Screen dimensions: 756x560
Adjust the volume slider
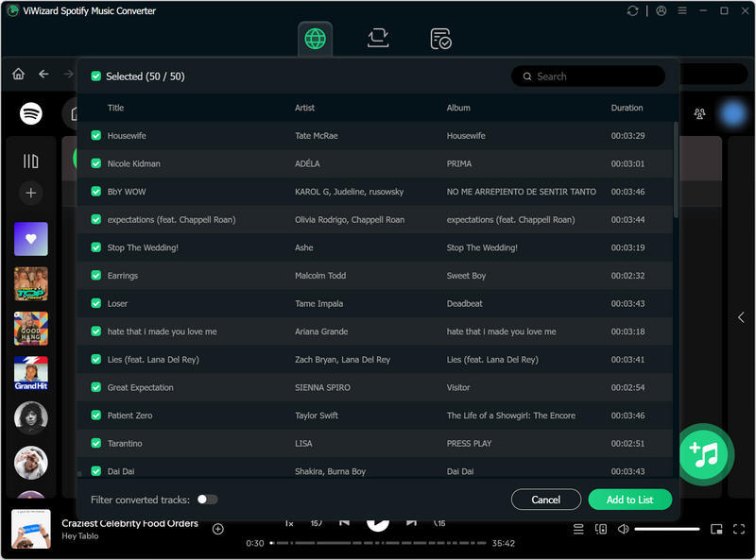[667, 529]
